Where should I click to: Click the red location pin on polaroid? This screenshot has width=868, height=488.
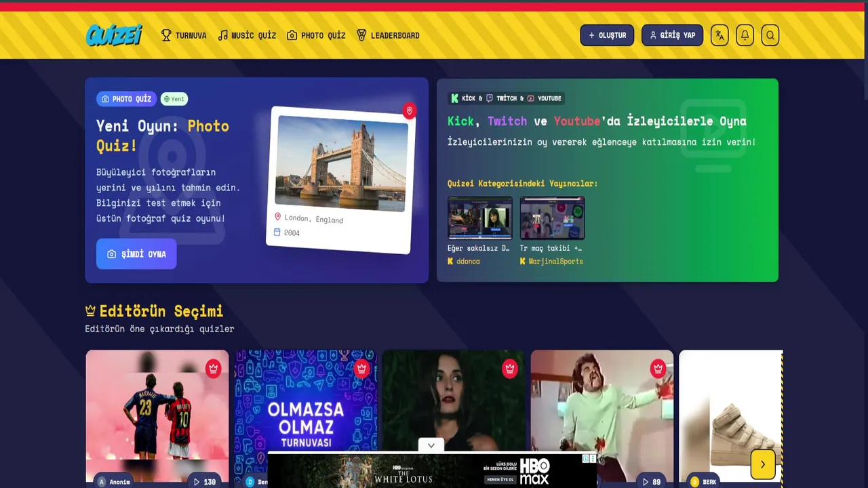[x=409, y=111]
